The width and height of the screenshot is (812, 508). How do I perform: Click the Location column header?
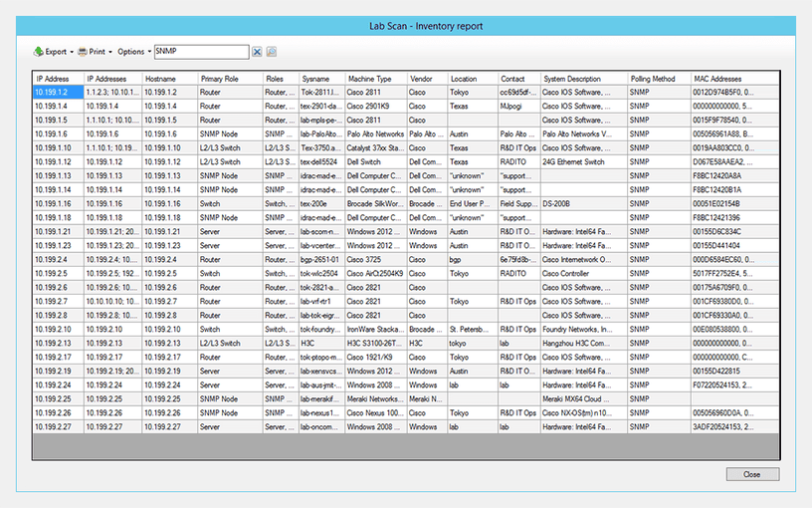pyautogui.click(x=473, y=79)
